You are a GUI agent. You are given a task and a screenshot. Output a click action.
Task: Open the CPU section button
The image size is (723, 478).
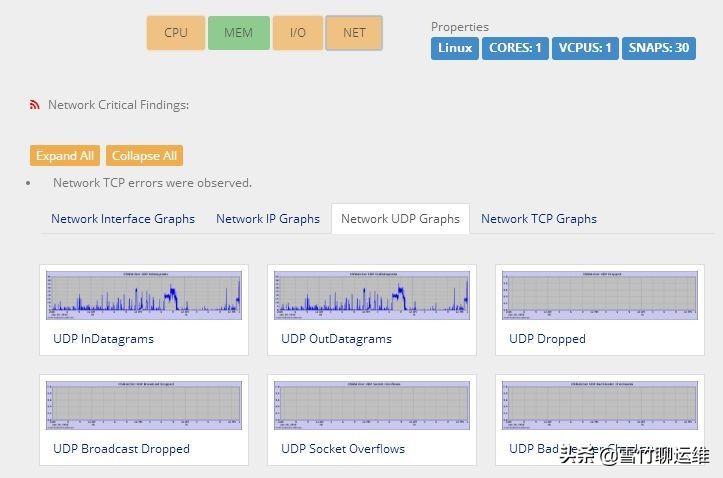pyautogui.click(x=176, y=32)
